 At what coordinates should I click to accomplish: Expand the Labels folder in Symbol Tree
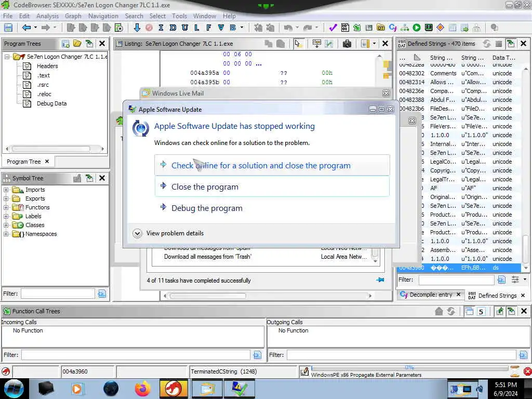click(6, 216)
